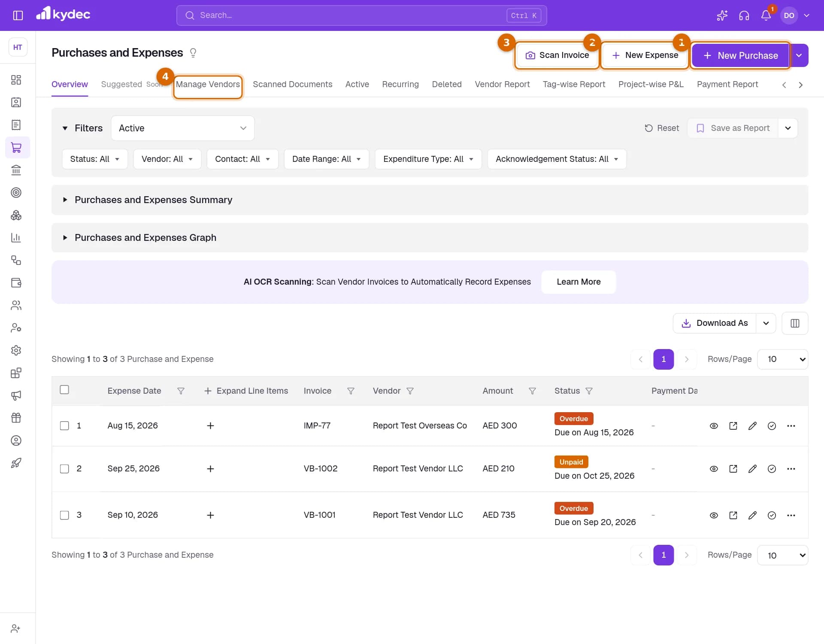Click the New Expense button

tap(645, 55)
